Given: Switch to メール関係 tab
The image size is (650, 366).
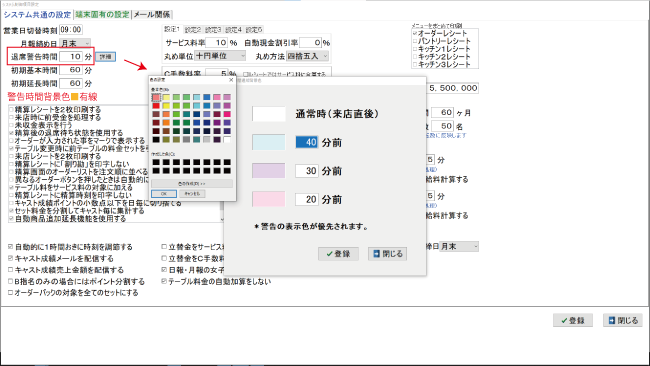Looking at the screenshot, I should [x=152, y=15].
